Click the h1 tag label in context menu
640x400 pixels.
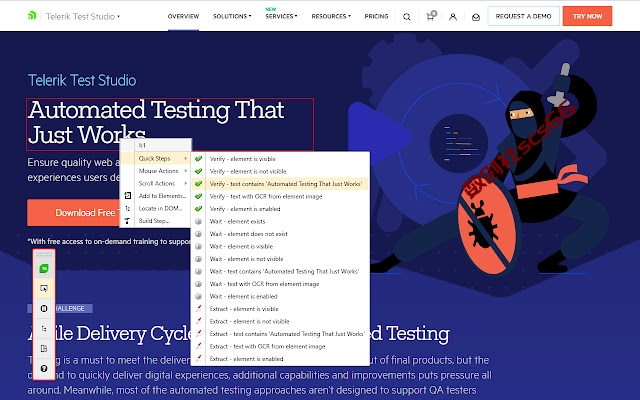[x=142, y=145]
